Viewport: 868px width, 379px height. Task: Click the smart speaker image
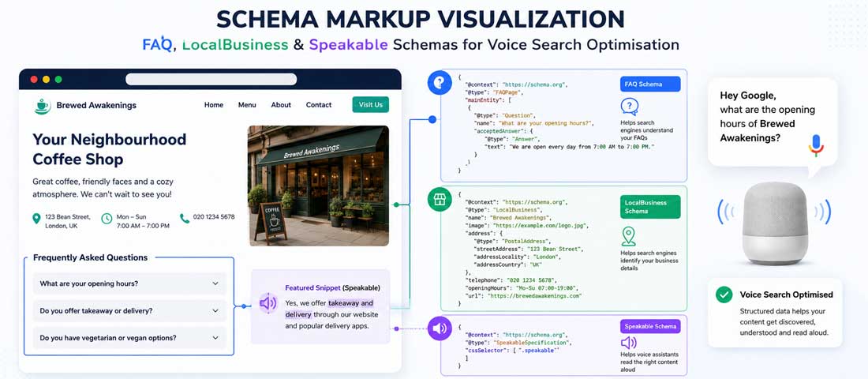774,224
